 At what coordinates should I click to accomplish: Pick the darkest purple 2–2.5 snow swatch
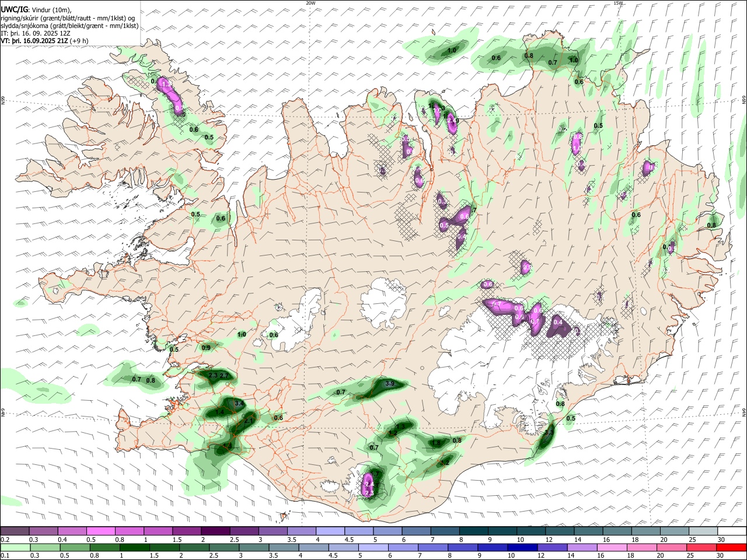(215, 531)
